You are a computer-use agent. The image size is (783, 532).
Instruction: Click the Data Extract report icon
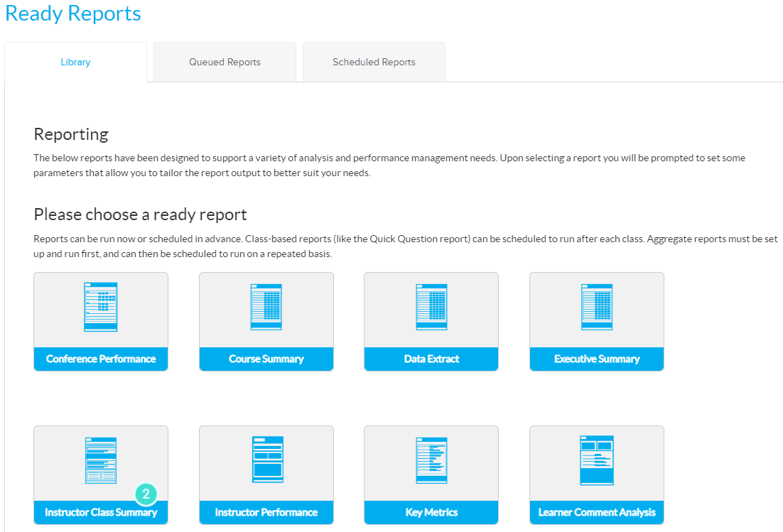click(x=431, y=307)
